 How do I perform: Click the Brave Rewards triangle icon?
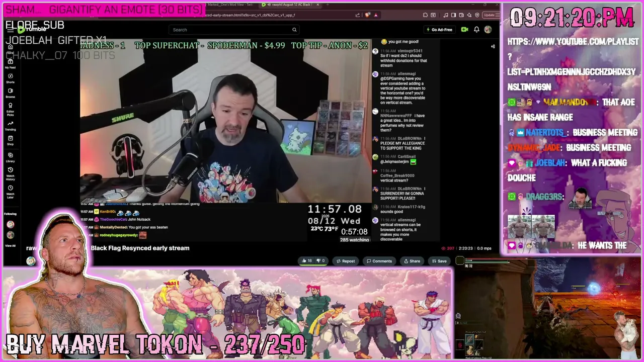375,15
